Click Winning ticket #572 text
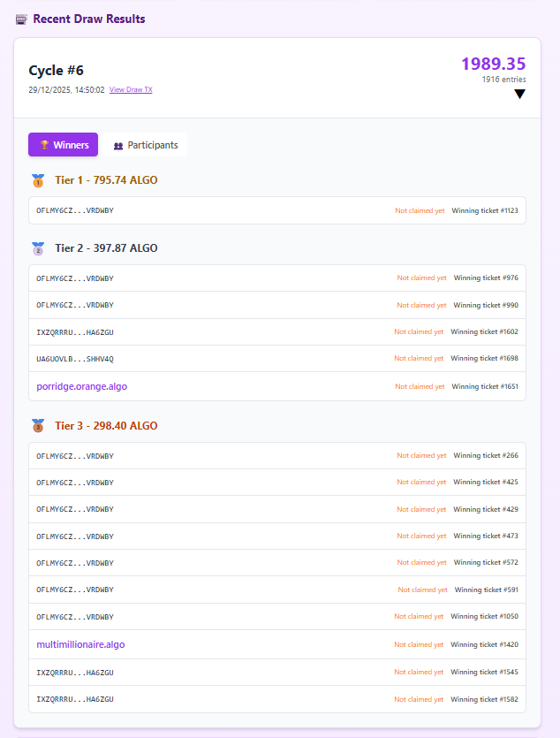The image size is (560, 738). [x=486, y=562]
